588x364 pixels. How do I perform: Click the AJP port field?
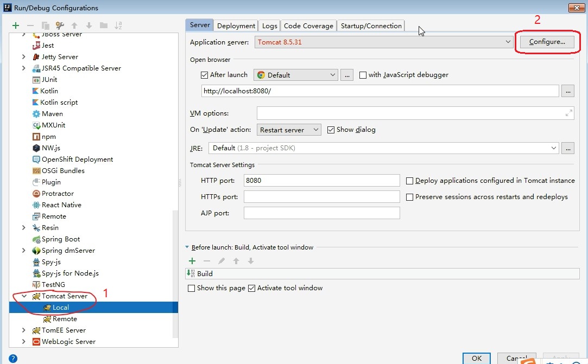[x=322, y=213]
